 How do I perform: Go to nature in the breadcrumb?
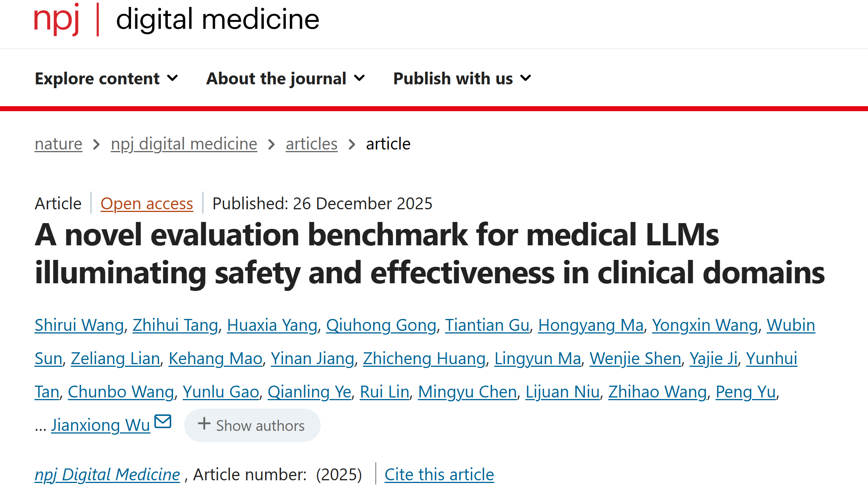pos(58,144)
